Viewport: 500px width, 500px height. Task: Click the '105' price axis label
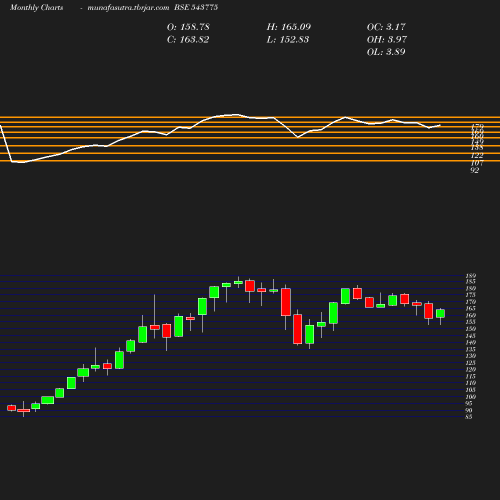(x=471, y=390)
